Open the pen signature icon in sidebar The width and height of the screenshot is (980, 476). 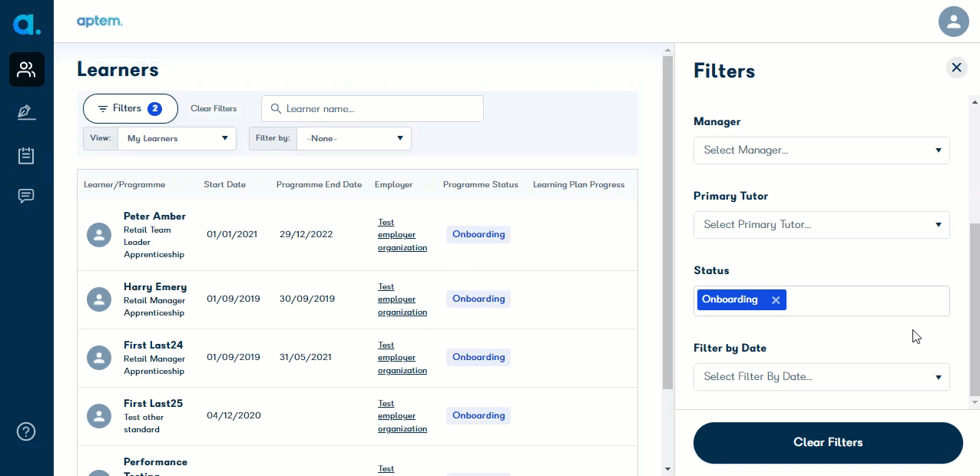pyautogui.click(x=27, y=113)
